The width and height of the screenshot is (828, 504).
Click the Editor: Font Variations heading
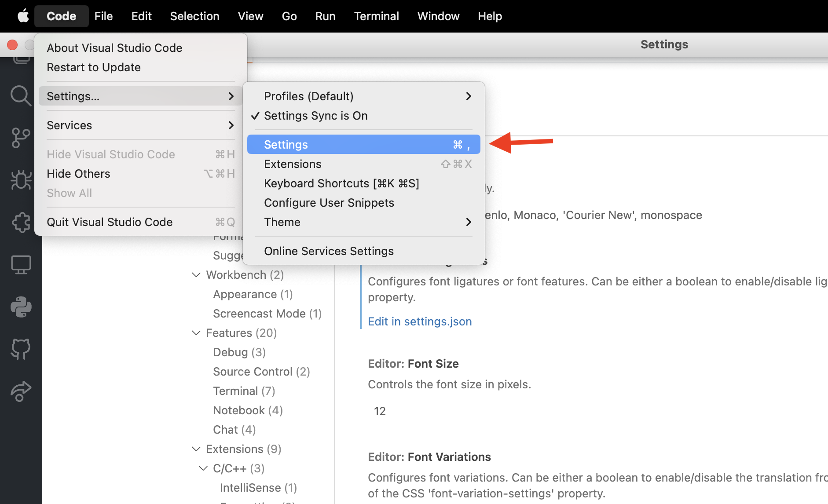pyautogui.click(x=429, y=457)
